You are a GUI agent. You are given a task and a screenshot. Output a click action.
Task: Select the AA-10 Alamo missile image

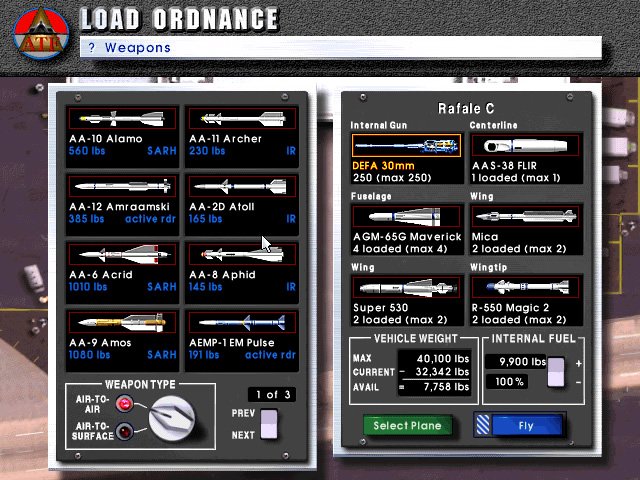tap(122, 118)
